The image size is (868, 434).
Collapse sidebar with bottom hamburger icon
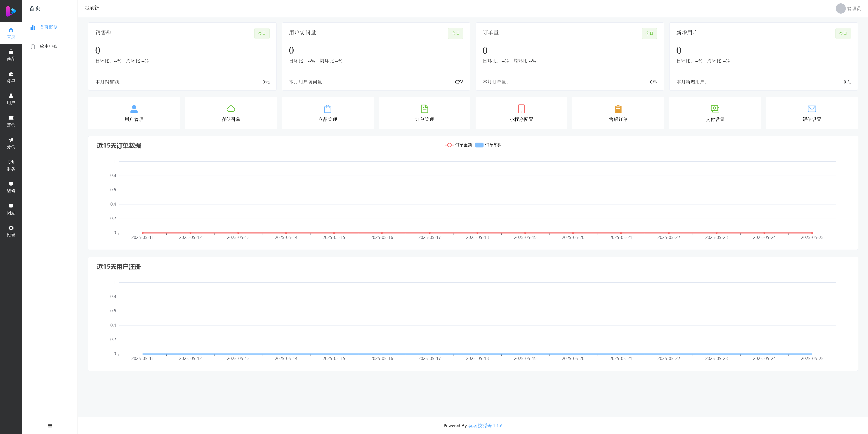coord(50,426)
